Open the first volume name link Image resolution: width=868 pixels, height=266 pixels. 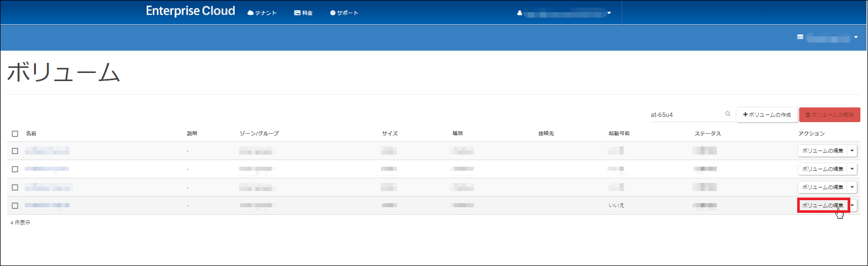pos(47,151)
